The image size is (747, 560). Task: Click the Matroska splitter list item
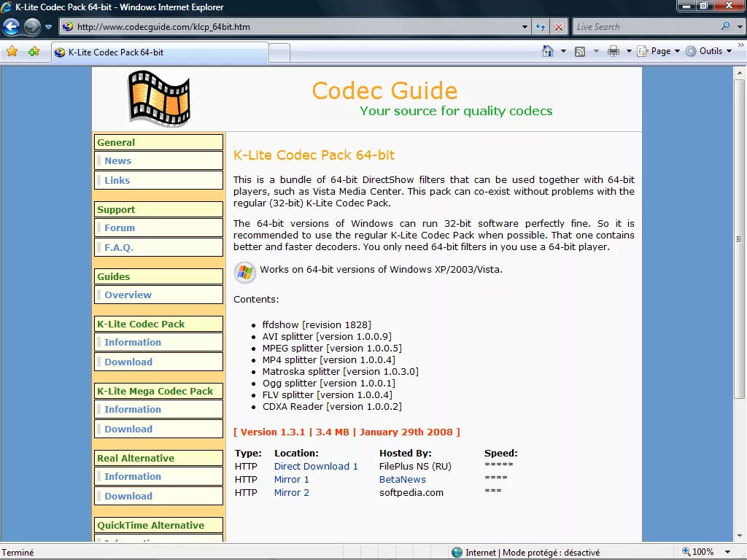tap(340, 371)
